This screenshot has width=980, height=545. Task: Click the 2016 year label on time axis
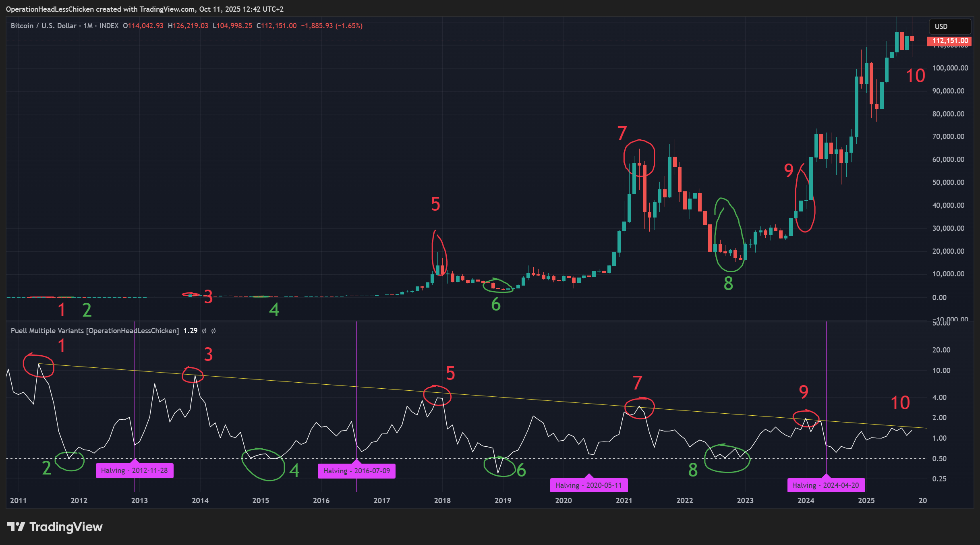[321, 501]
